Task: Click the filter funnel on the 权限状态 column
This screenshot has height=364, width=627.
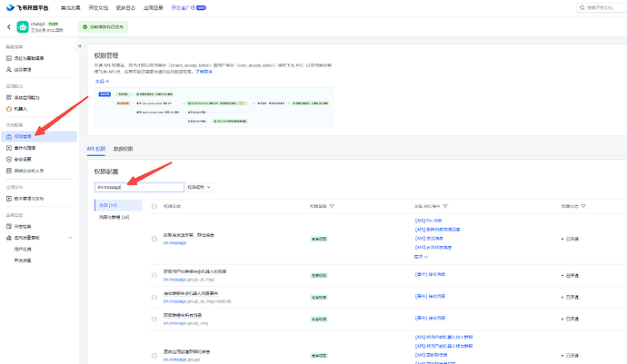Action: tap(583, 207)
